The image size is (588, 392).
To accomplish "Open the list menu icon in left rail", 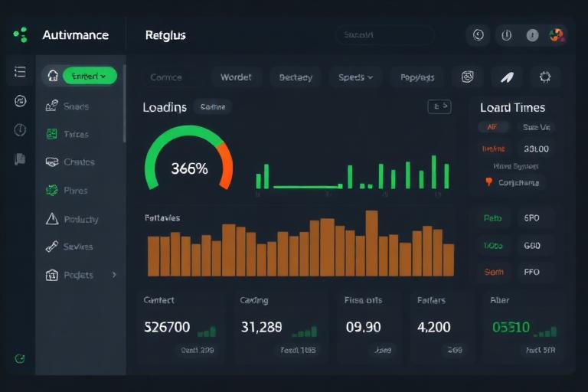I will [20, 71].
